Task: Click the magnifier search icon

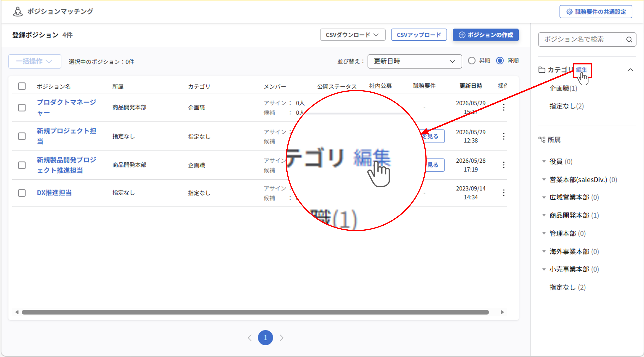Action: [629, 40]
